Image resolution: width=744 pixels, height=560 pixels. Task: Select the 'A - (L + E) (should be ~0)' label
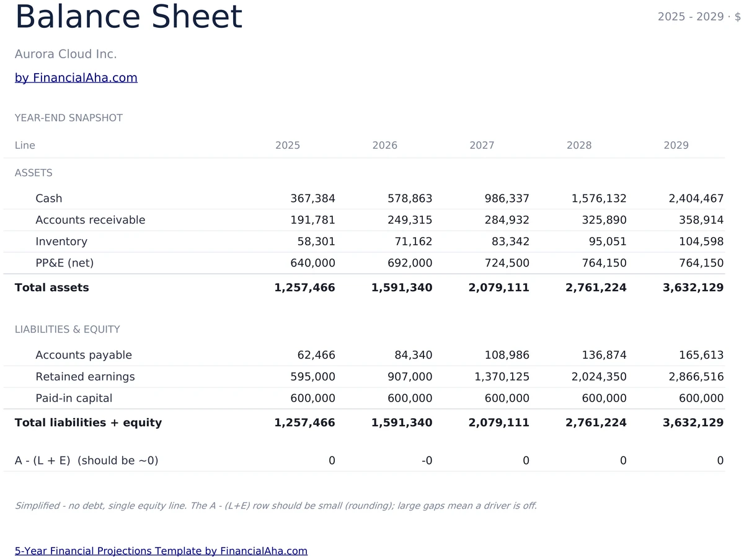point(87,461)
